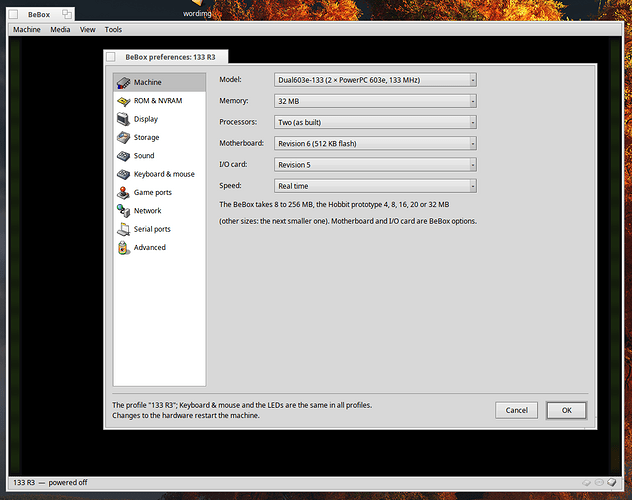632x500 pixels.
Task: Click the "133 R3 — powered off" status text
Action: (x=50, y=482)
